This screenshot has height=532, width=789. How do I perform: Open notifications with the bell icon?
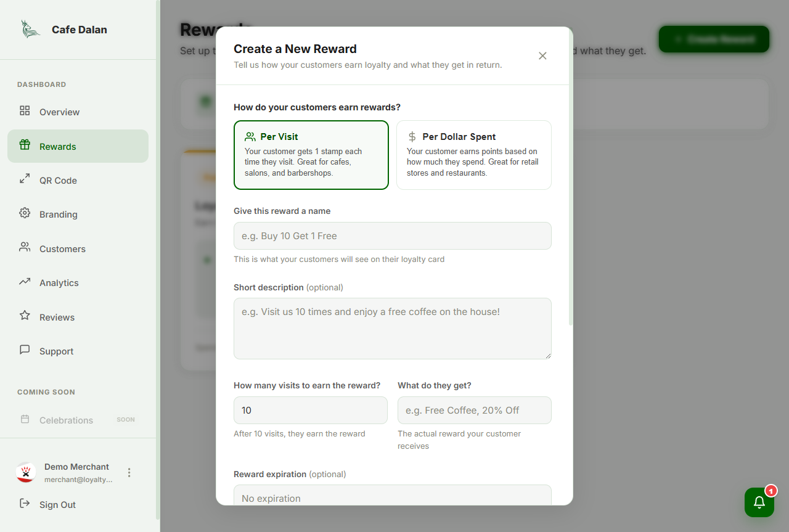click(759, 502)
